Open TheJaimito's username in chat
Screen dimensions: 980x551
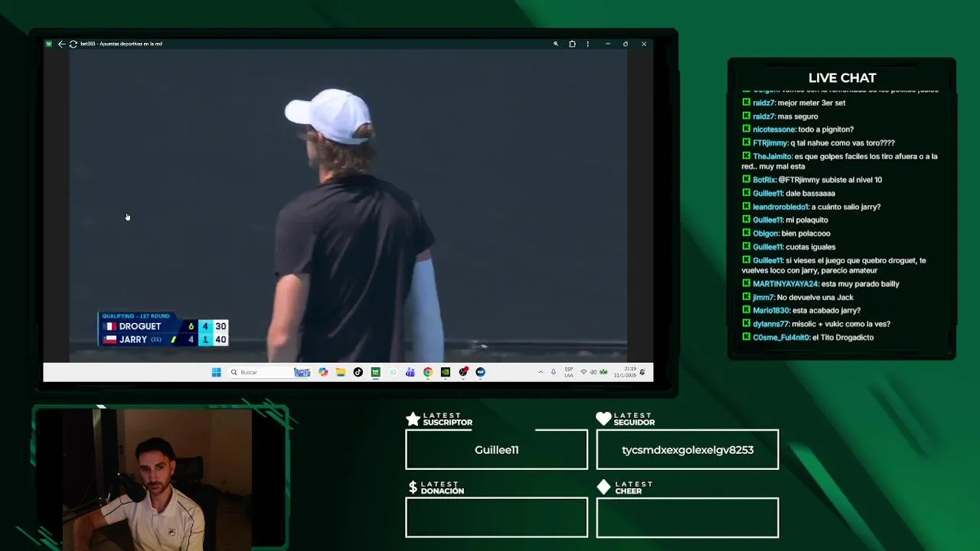[x=773, y=156]
